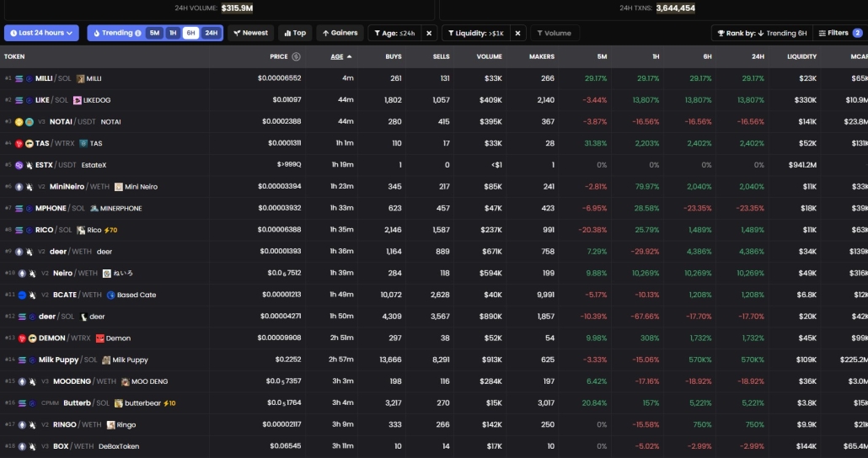Click the TAS token image icon
The image size is (868, 458).
pyautogui.click(x=83, y=143)
